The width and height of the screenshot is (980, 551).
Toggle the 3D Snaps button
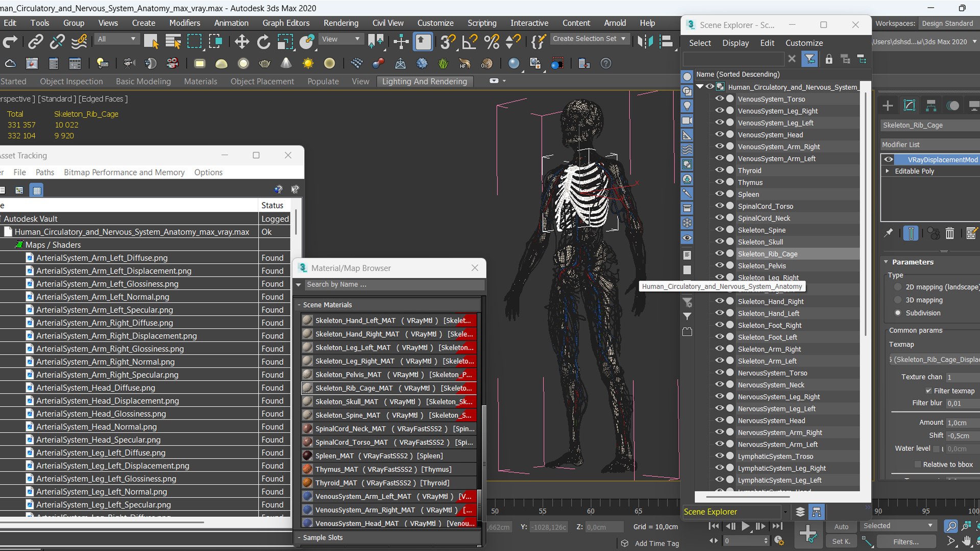click(x=448, y=41)
